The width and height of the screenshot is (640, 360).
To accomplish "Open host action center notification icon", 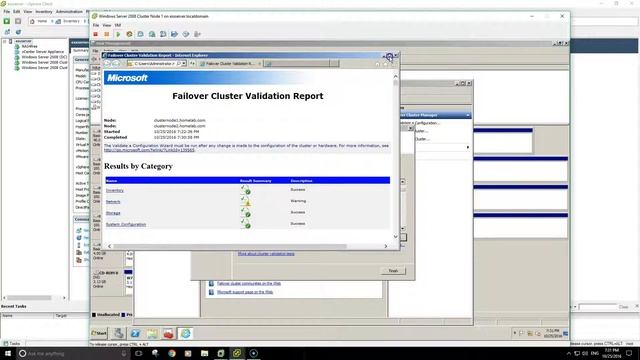I will pos(629,353).
